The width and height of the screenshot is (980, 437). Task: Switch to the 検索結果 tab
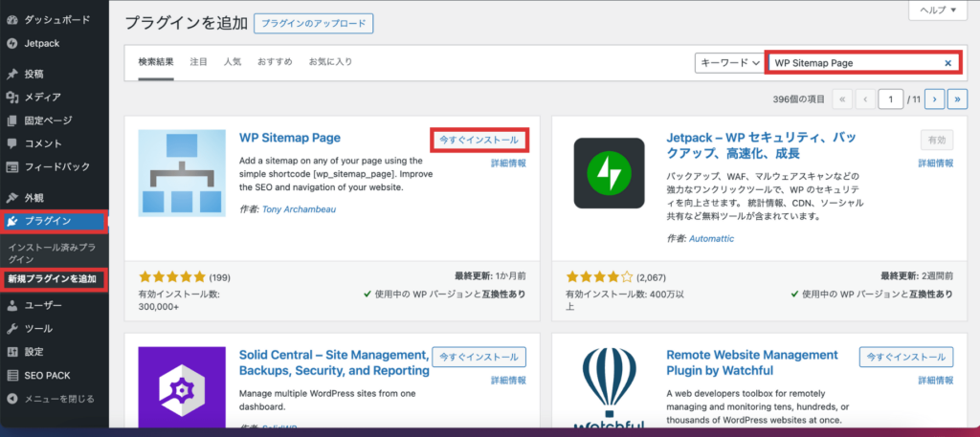click(x=156, y=62)
